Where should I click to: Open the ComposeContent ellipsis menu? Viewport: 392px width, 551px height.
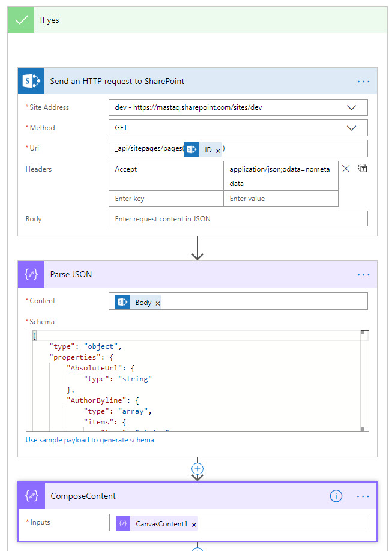coord(363,496)
